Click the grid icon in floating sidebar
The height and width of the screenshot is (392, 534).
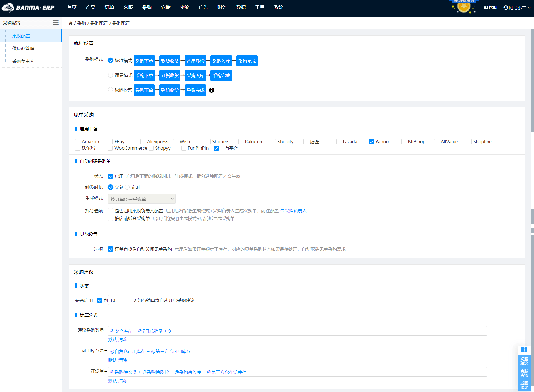click(524, 350)
